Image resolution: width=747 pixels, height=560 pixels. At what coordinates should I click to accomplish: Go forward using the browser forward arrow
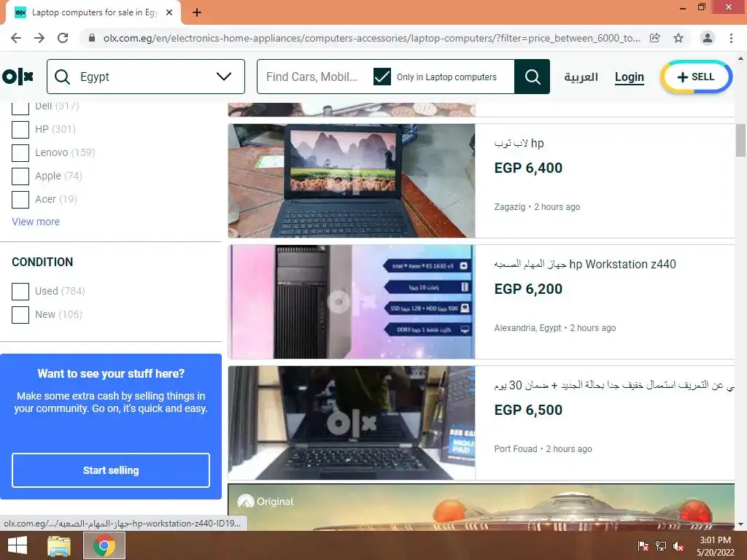point(39,38)
